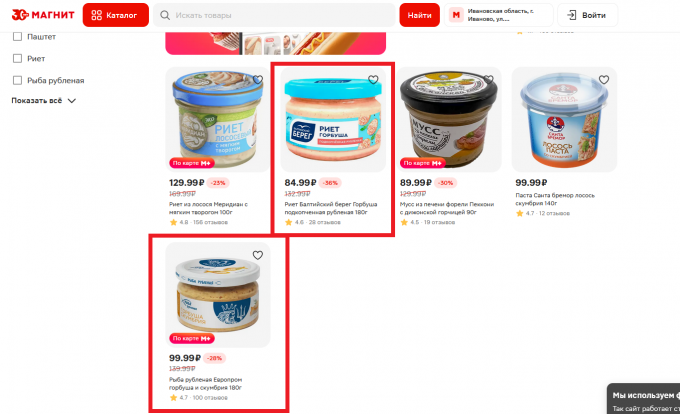Click the hot dog promo banner
This screenshot has width=680, height=414.
[275, 43]
